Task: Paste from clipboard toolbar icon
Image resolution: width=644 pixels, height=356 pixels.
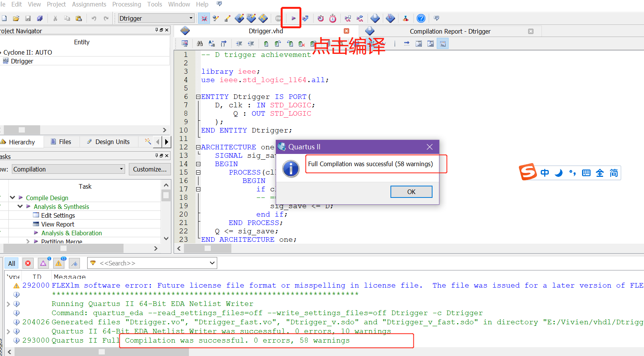Action: (79, 18)
